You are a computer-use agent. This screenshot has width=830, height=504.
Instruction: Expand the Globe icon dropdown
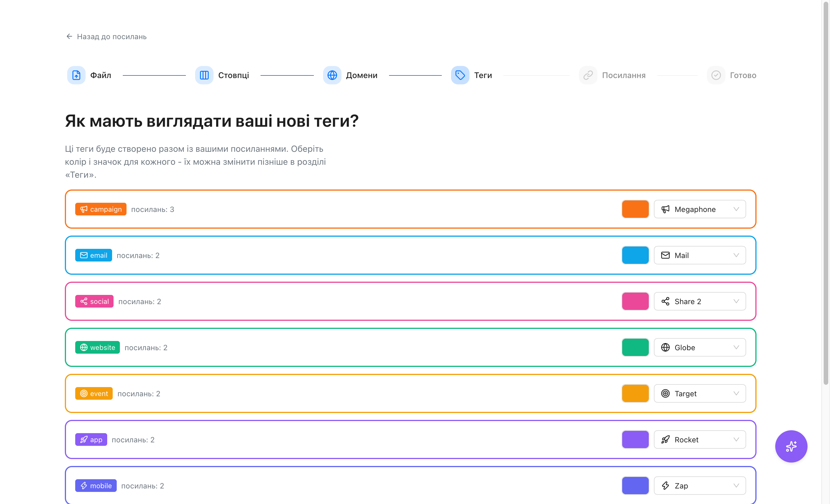pos(700,347)
